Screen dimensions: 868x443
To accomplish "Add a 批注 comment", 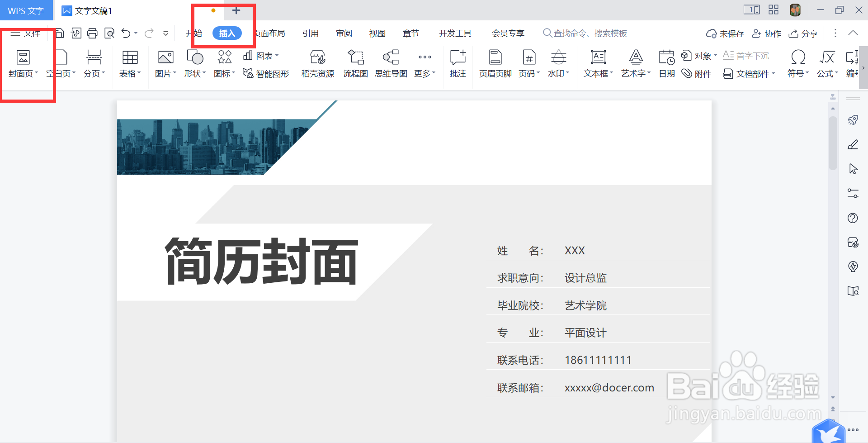I will pos(458,64).
